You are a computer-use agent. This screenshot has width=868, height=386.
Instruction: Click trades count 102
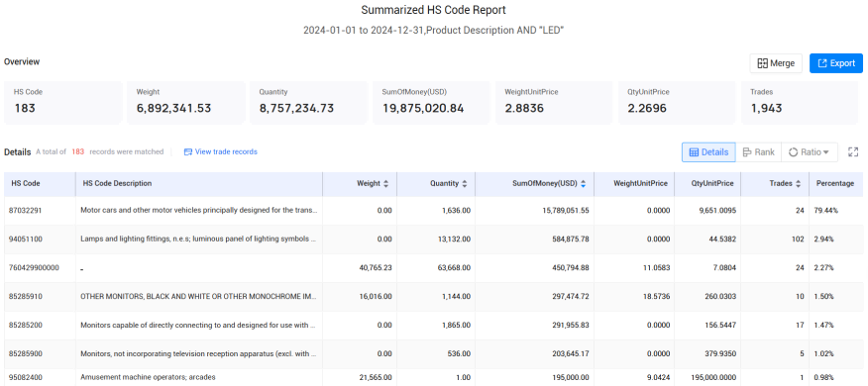click(798, 239)
